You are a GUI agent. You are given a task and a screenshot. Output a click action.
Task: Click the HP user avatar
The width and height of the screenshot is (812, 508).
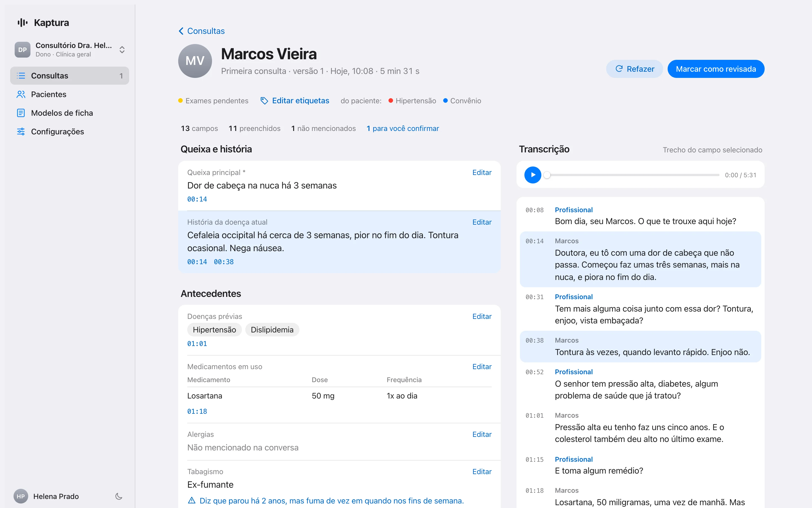21,496
